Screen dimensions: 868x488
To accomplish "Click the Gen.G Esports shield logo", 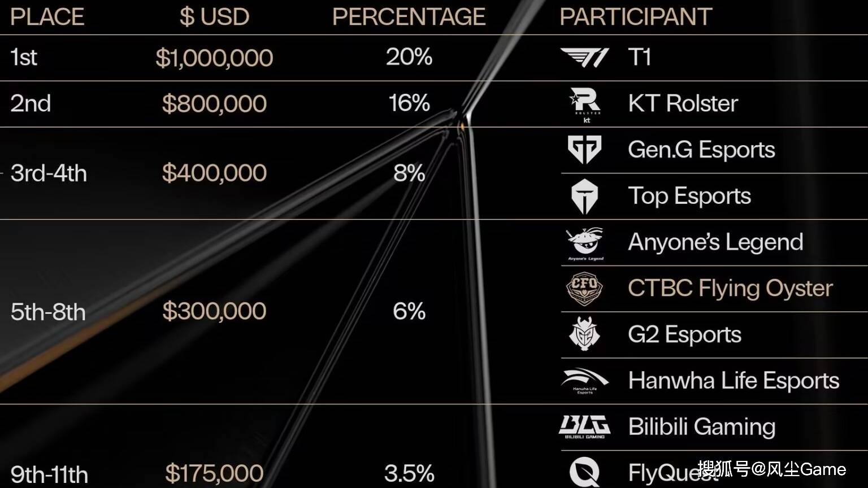I will point(584,150).
